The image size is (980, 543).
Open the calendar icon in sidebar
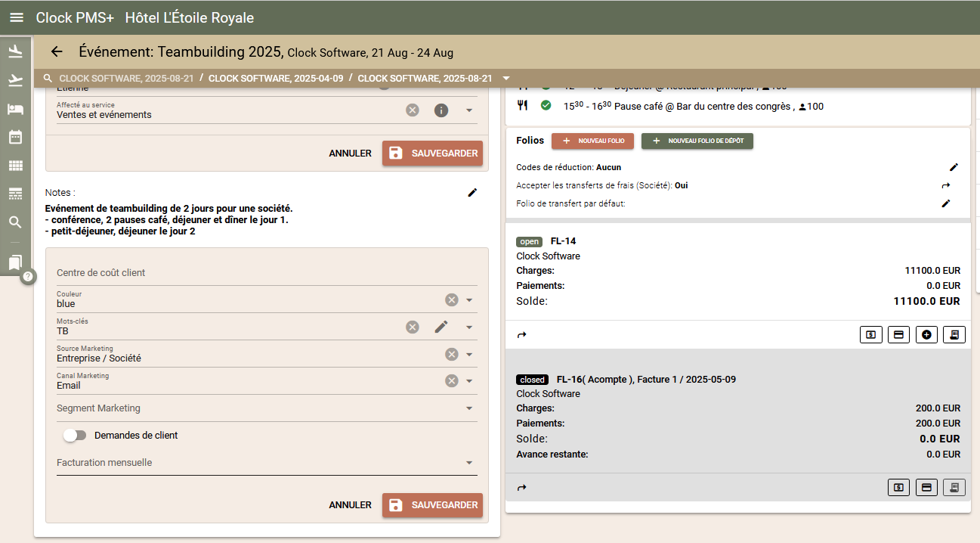pos(15,137)
